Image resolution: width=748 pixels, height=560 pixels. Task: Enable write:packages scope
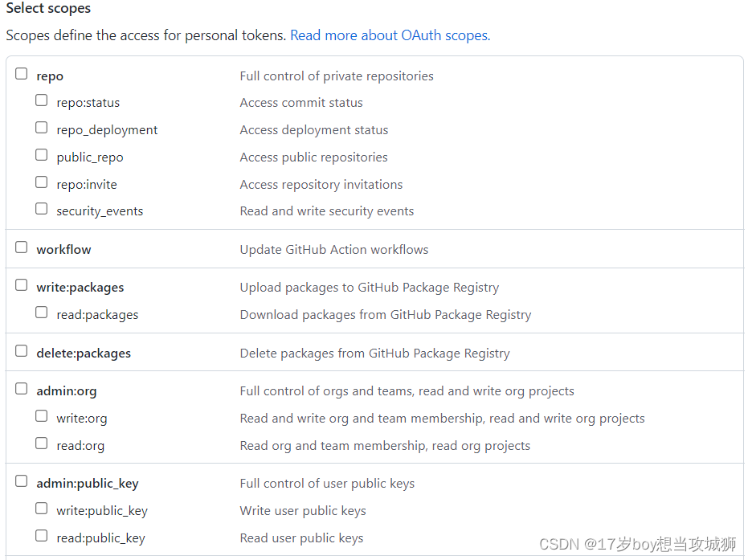click(x=22, y=285)
